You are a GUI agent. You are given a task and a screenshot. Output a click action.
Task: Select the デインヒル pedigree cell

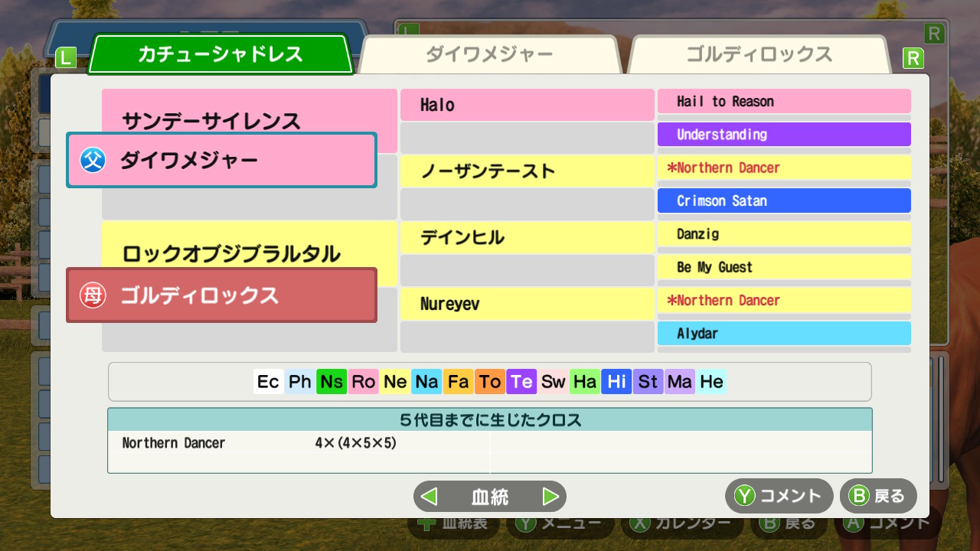(528, 237)
